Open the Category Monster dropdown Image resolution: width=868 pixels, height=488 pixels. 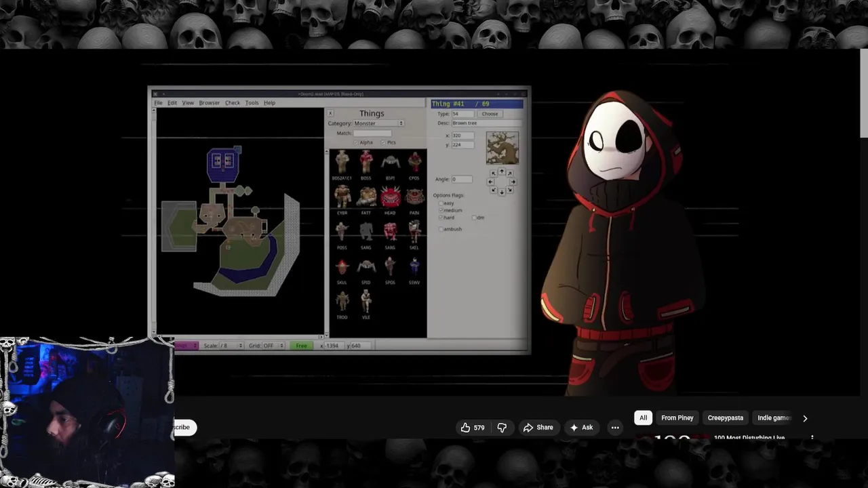pyautogui.click(x=378, y=123)
